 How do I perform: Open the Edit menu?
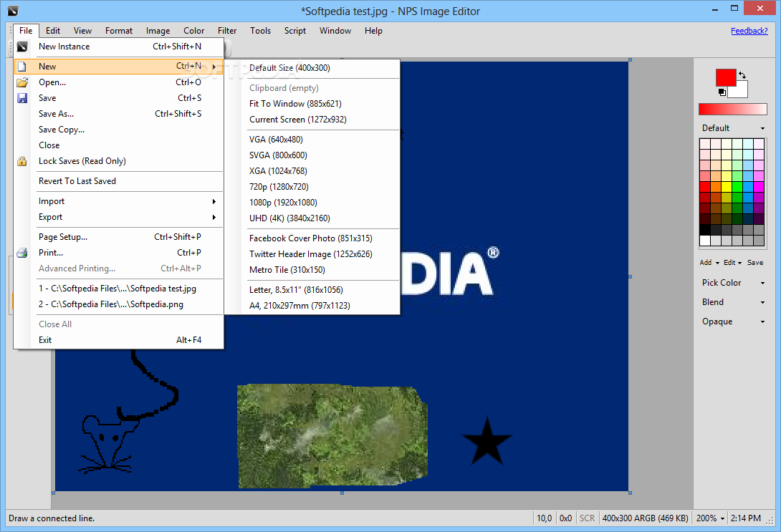click(53, 31)
